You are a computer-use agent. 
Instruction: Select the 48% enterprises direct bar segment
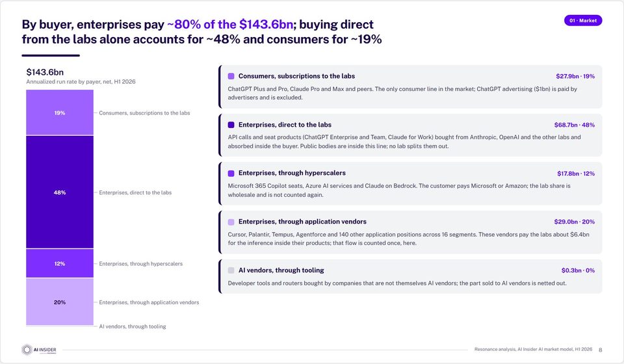pos(60,192)
